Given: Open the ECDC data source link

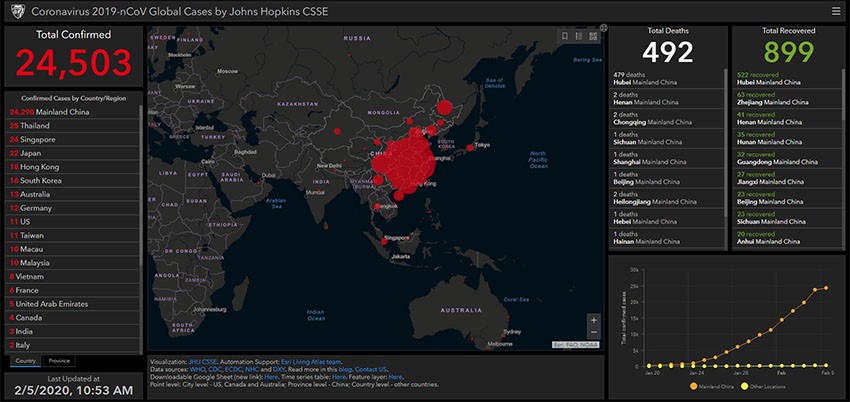Looking at the screenshot, I should click(233, 369).
